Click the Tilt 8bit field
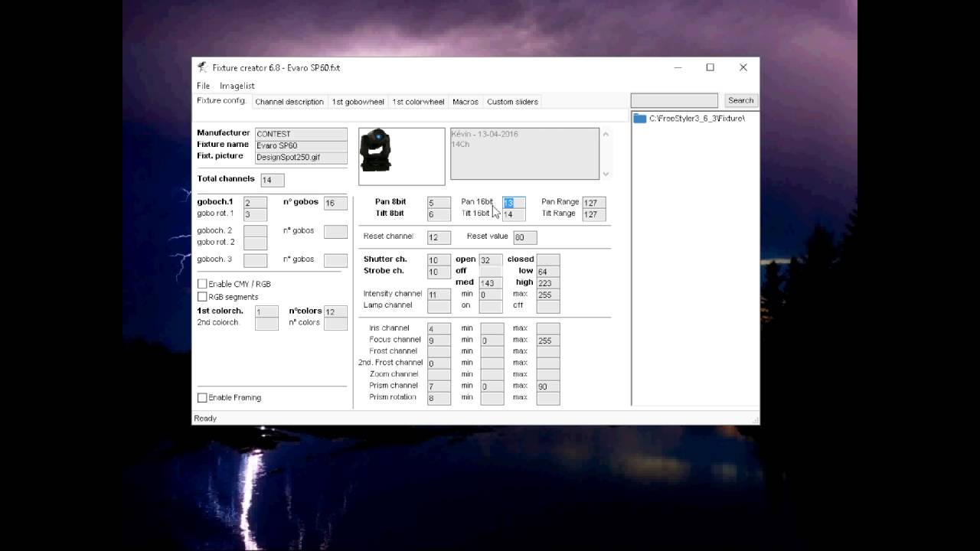The width and height of the screenshot is (980, 551). coord(439,215)
